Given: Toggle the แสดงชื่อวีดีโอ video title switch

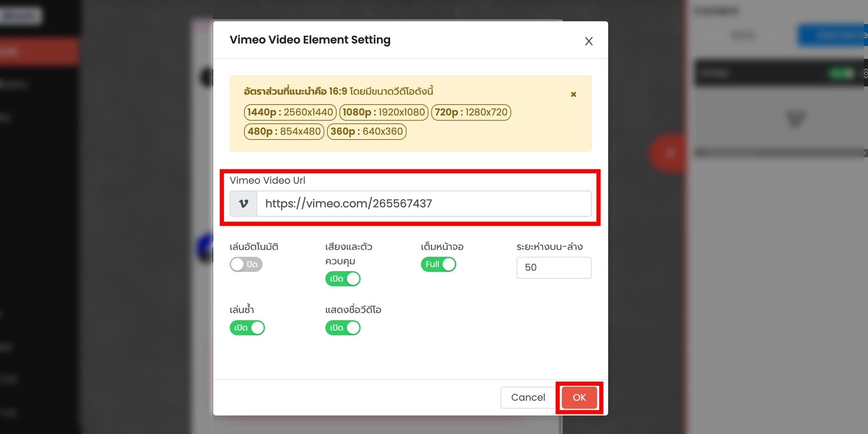Looking at the screenshot, I should point(343,328).
